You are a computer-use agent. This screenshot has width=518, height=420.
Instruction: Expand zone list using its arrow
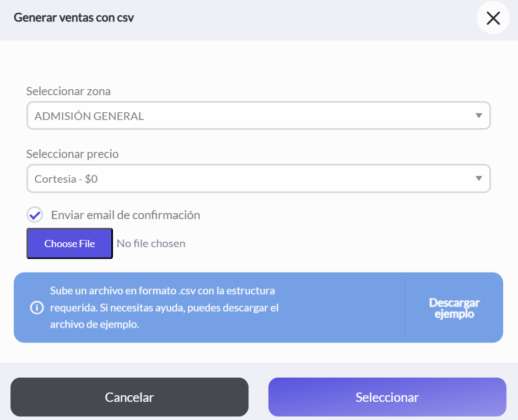point(479,116)
